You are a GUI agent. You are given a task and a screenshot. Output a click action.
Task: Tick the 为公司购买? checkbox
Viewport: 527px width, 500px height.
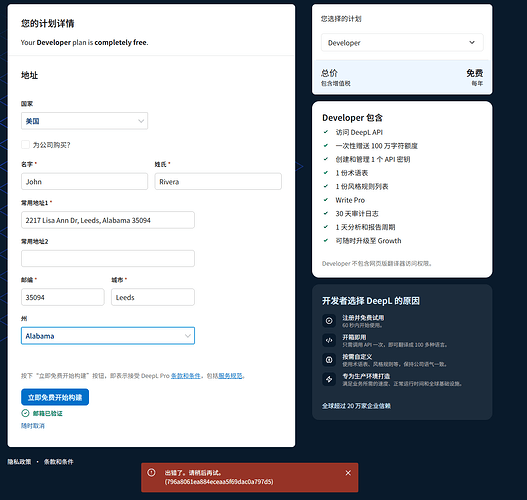pyautogui.click(x=26, y=145)
